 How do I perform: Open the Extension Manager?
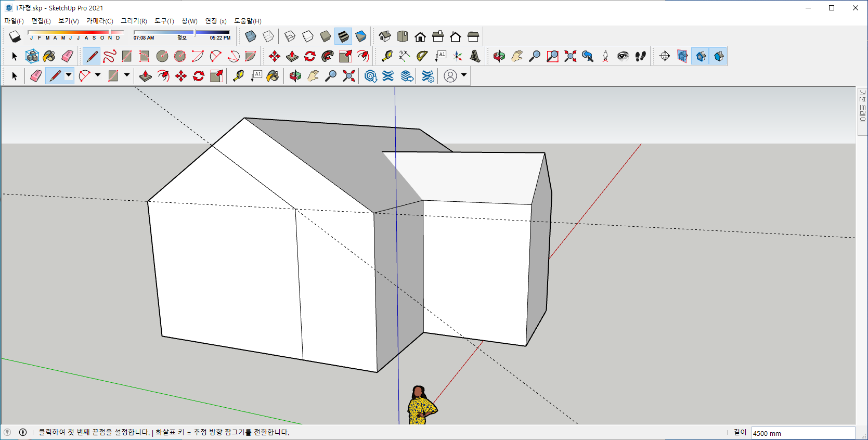pyautogui.click(x=427, y=76)
